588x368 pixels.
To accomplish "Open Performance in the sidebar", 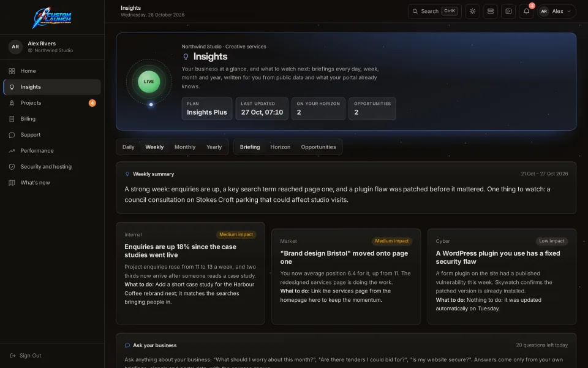I will (52, 151).
